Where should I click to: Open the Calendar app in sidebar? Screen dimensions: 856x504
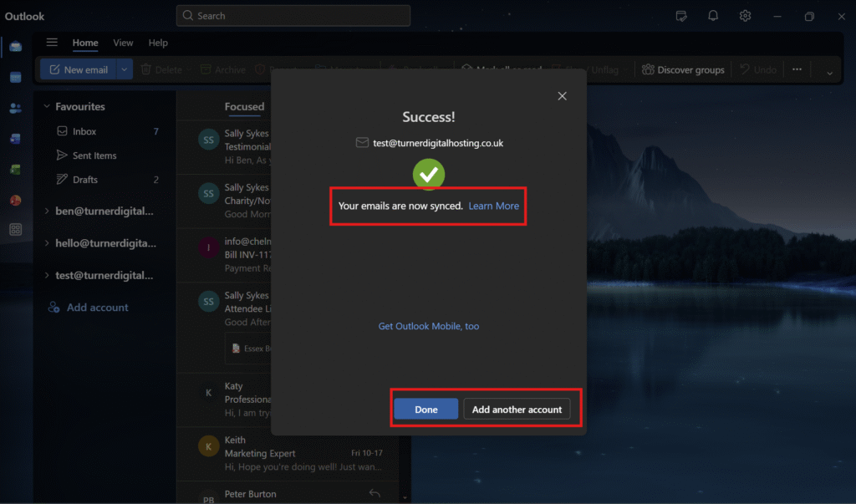(x=15, y=78)
